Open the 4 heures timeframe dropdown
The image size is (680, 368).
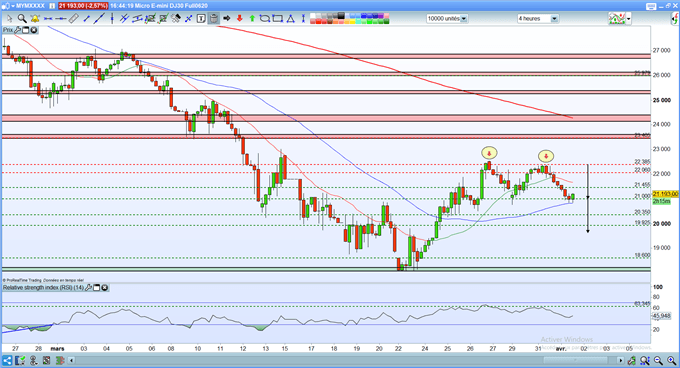click(x=554, y=19)
